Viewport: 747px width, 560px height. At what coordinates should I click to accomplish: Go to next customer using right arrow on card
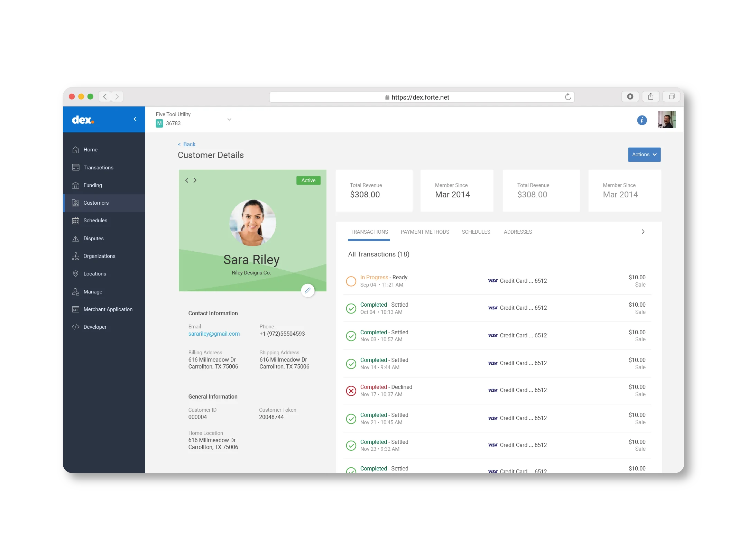pyautogui.click(x=195, y=180)
